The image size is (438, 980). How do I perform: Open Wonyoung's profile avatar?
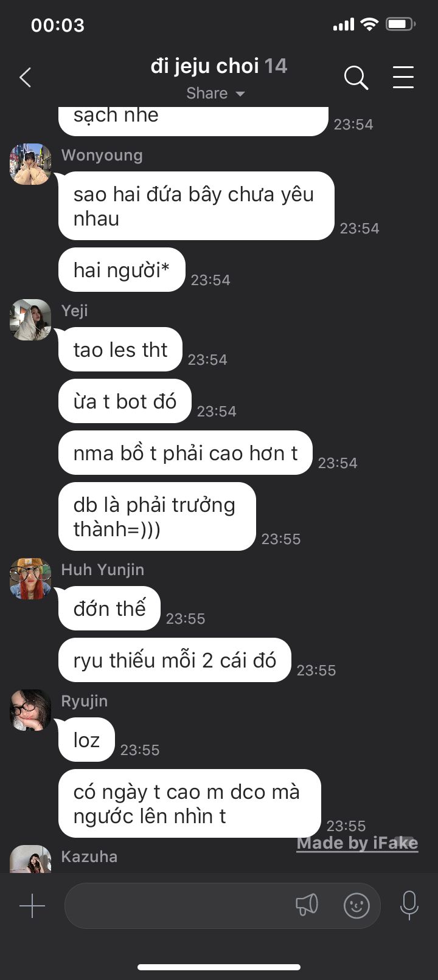(x=30, y=164)
